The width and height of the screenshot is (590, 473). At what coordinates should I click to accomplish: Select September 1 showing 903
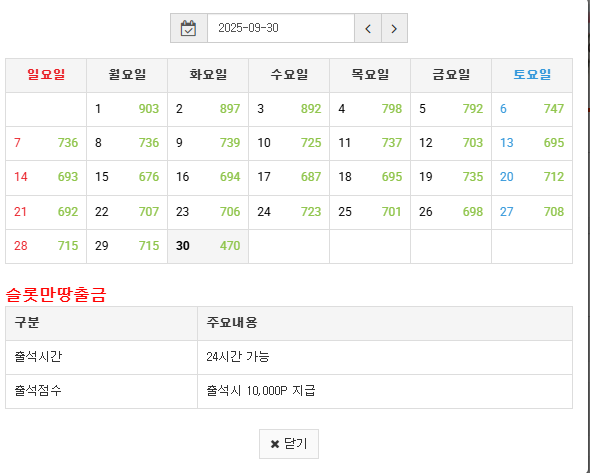coord(127,109)
